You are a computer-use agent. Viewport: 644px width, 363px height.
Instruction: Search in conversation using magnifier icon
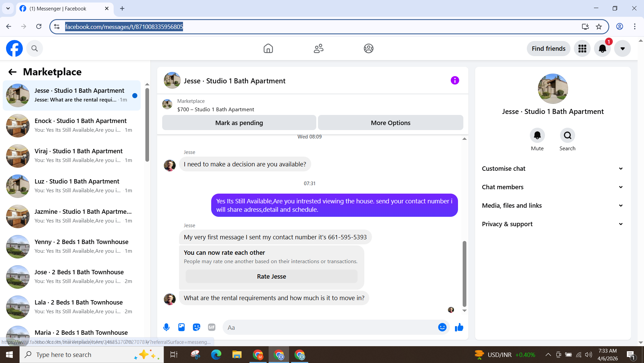[x=567, y=135]
